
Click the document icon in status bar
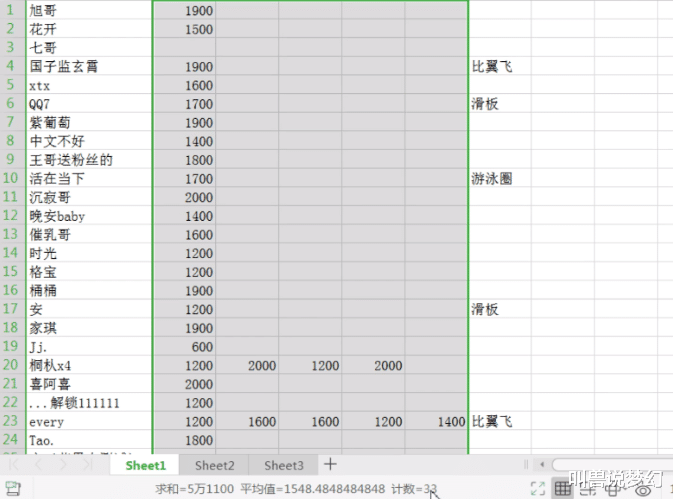tap(13, 489)
